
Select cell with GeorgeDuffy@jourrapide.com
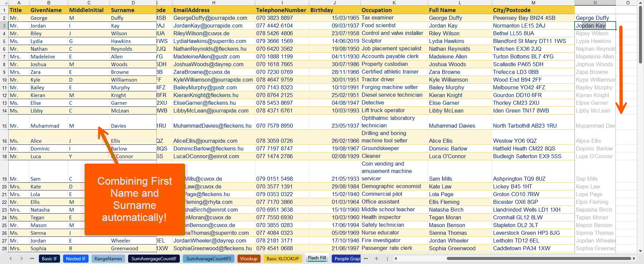point(214,18)
